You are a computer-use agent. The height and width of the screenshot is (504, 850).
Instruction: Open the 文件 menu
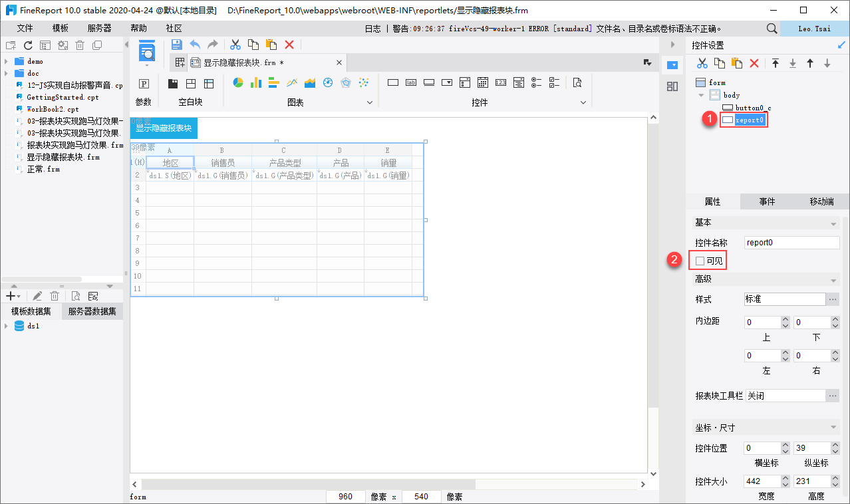[x=25, y=29]
